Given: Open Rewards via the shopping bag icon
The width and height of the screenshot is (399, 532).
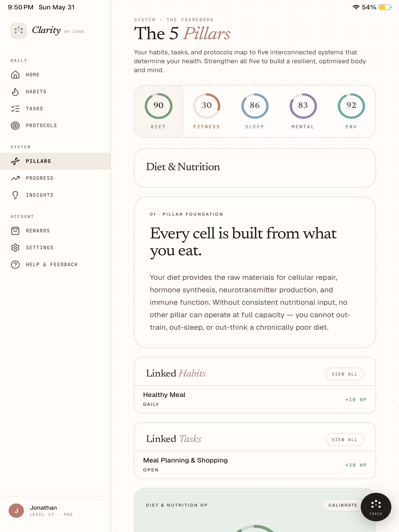Looking at the screenshot, I should 15,231.
